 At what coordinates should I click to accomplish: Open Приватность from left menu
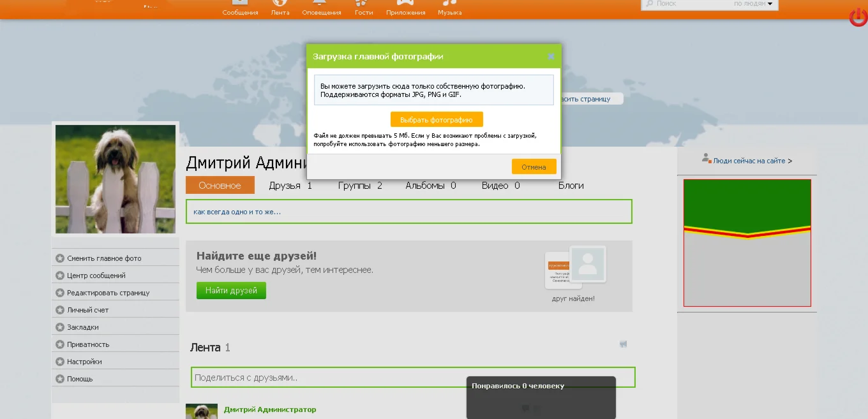[x=88, y=344]
